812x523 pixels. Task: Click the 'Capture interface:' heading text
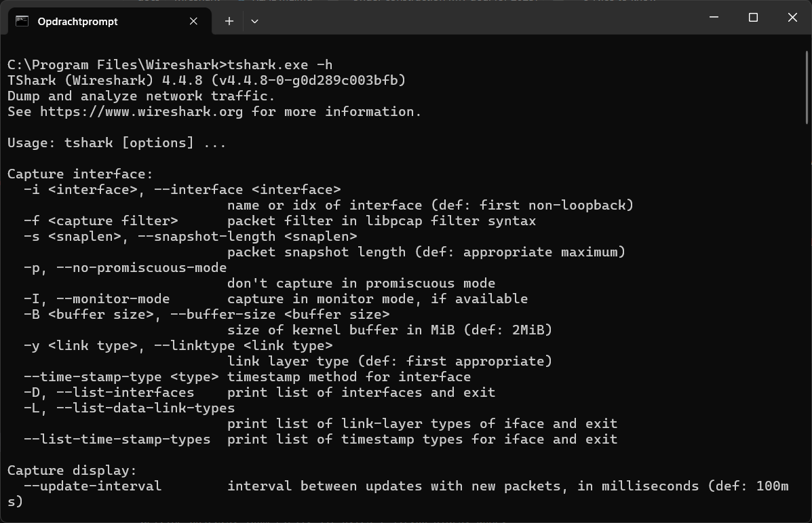pyautogui.click(x=80, y=174)
